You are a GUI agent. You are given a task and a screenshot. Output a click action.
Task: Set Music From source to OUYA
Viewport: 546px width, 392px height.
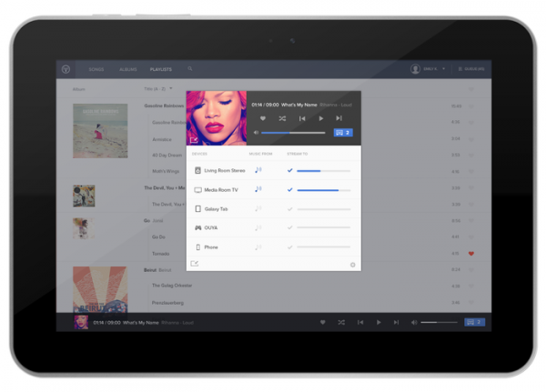point(258,227)
